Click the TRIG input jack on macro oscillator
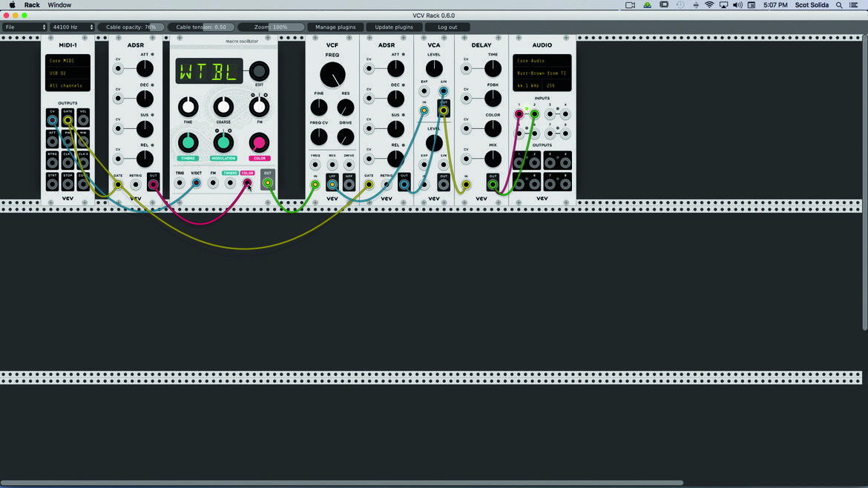The height and width of the screenshot is (488, 868). click(x=180, y=182)
